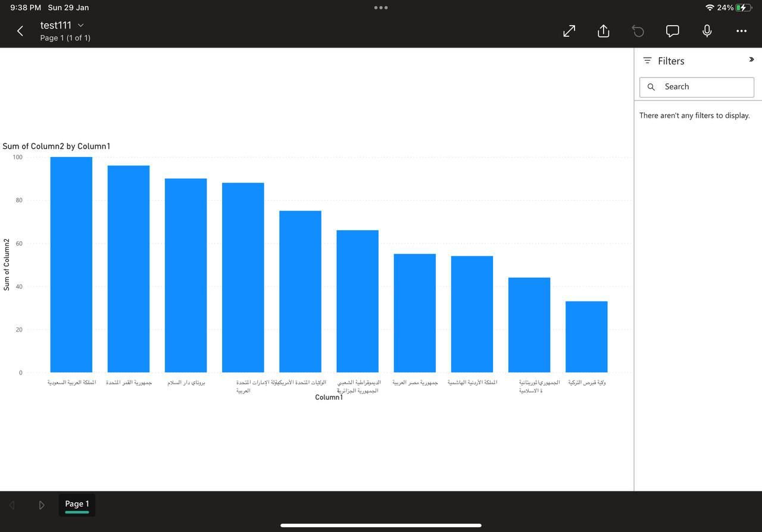Image resolution: width=762 pixels, height=532 pixels.
Task: Select the bar for الجمهورية الجزائرية
Action: coord(357,302)
